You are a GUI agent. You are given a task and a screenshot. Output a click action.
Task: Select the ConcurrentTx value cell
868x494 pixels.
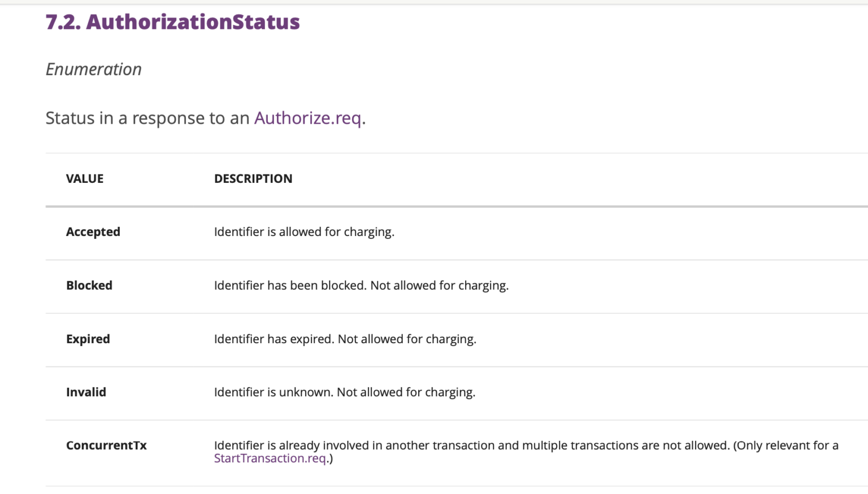click(x=106, y=445)
